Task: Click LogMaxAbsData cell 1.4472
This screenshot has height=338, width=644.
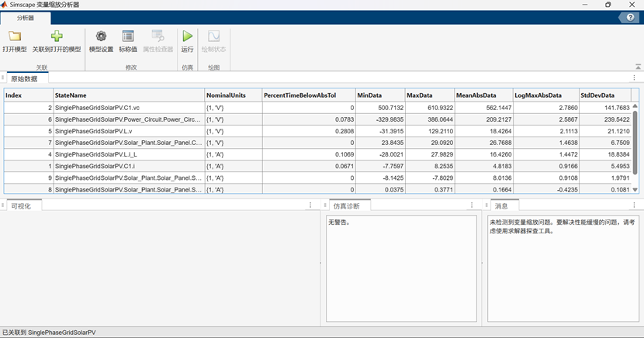Action: tap(545, 154)
